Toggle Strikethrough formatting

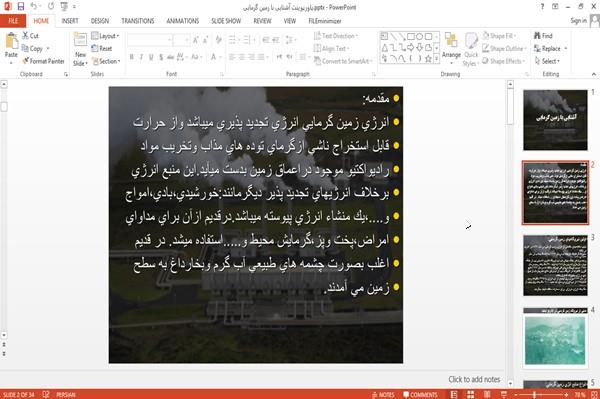(171, 57)
